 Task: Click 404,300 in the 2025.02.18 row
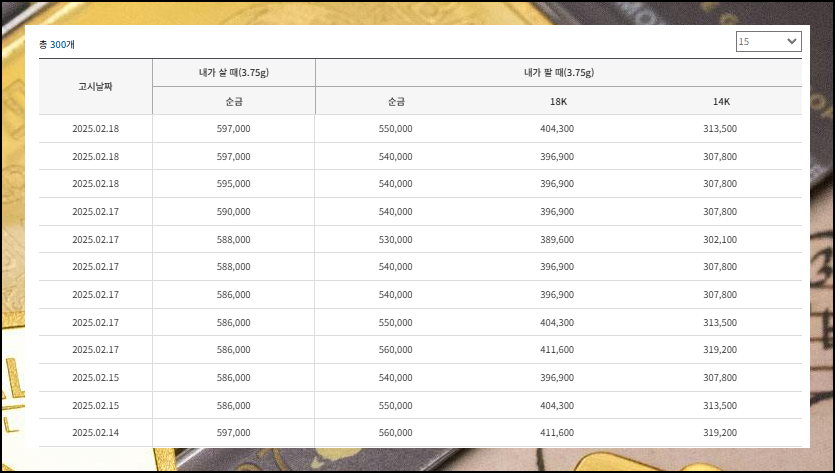point(557,128)
